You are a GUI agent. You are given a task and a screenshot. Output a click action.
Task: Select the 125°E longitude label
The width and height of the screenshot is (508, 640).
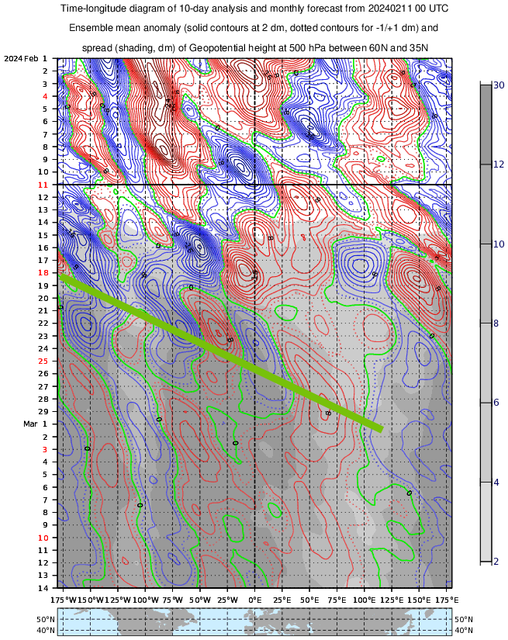pyautogui.click(x=392, y=600)
